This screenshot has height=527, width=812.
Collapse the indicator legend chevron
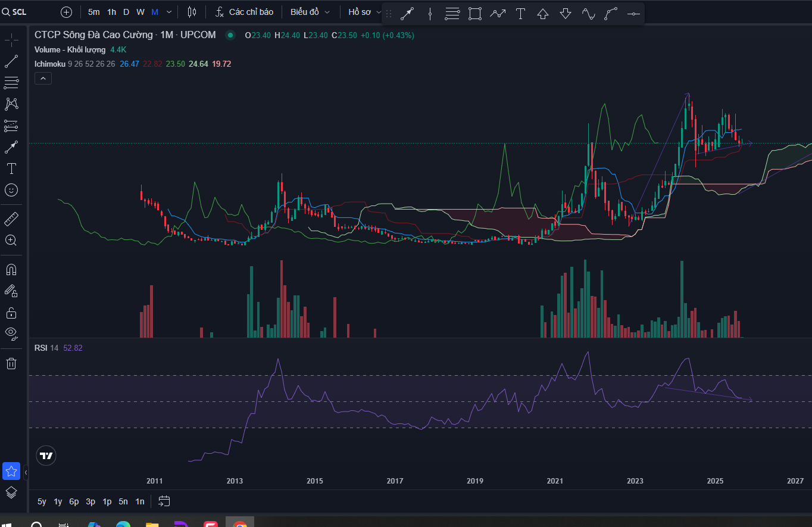coord(43,78)
